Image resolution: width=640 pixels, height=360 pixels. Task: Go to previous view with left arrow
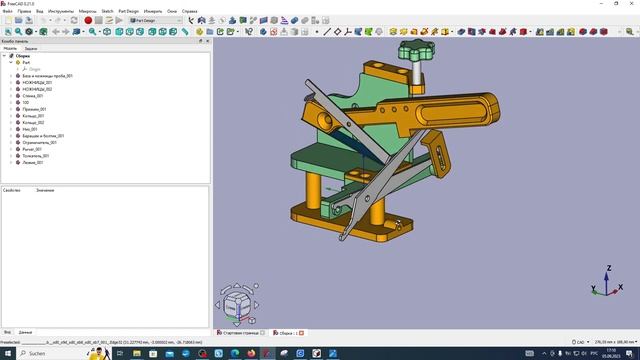click(56, 32)
